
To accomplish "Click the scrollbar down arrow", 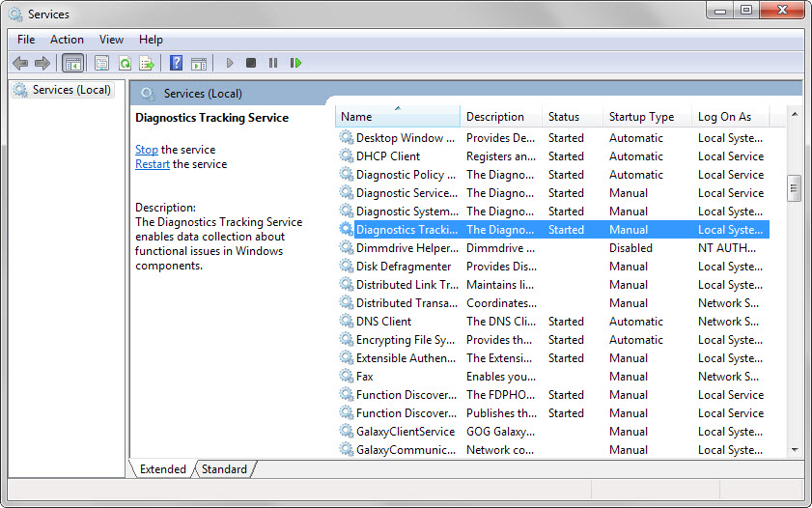I will (x=795, y=450).
